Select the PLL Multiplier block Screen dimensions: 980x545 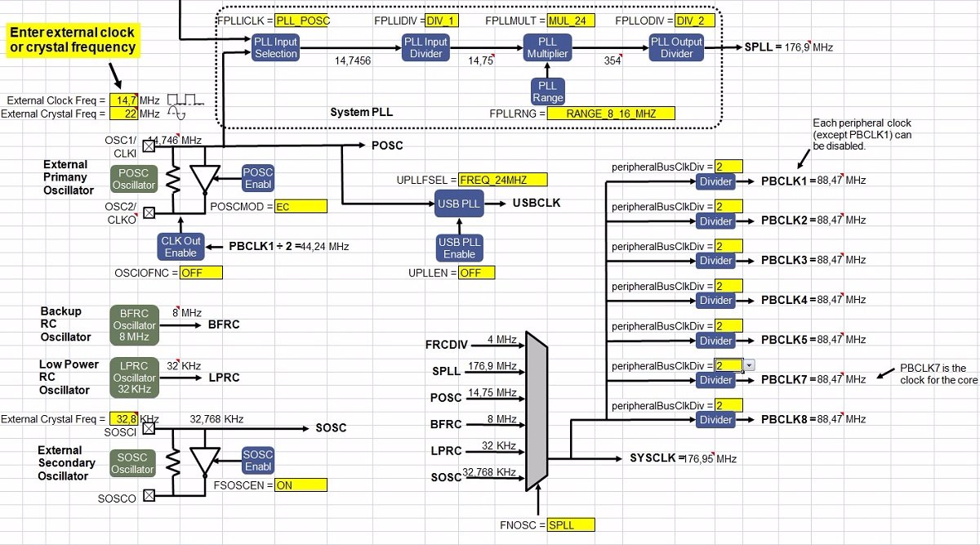click(547, 47)
